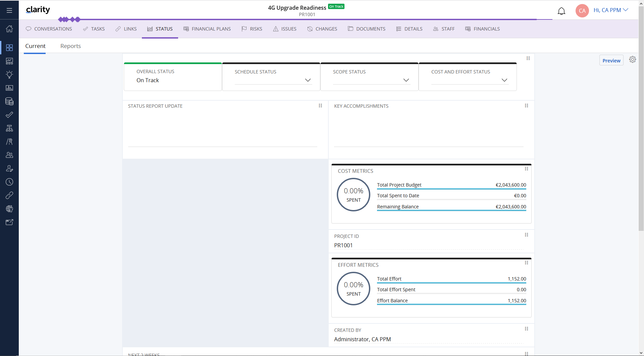Open the Scope Status dropdown
Screen dimensions: 644x356
pyautogui.click(x=406, y=80)
